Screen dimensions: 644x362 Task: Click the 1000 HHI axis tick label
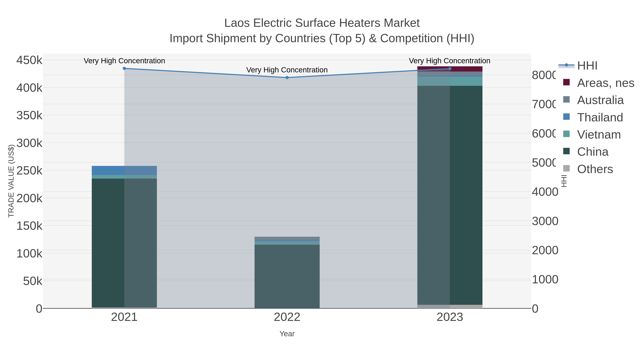coord(545,279)
